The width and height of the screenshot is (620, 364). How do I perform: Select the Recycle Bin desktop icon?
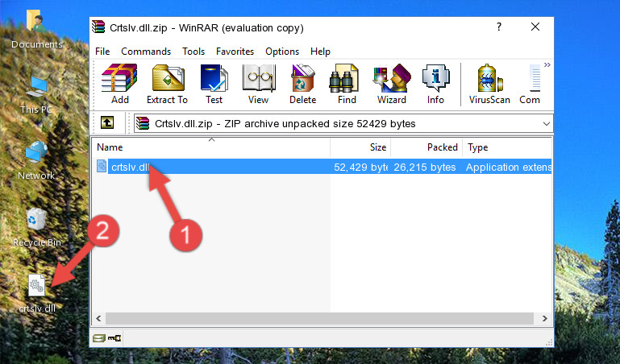pyautogui.click(x=37, y=227)
